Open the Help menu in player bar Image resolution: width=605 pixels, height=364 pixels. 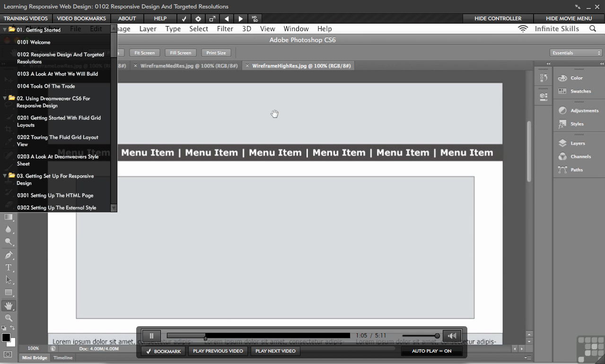click(x=160, y=18)
